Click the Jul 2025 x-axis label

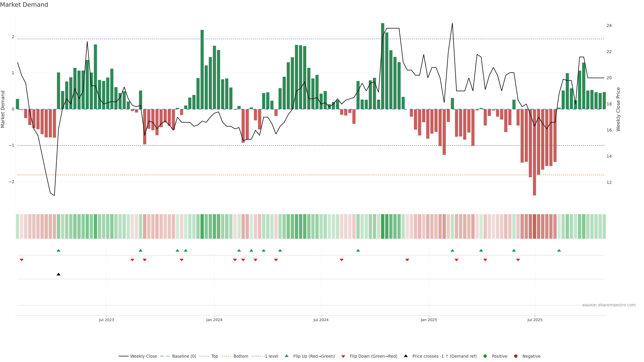(x=535, y=320)
